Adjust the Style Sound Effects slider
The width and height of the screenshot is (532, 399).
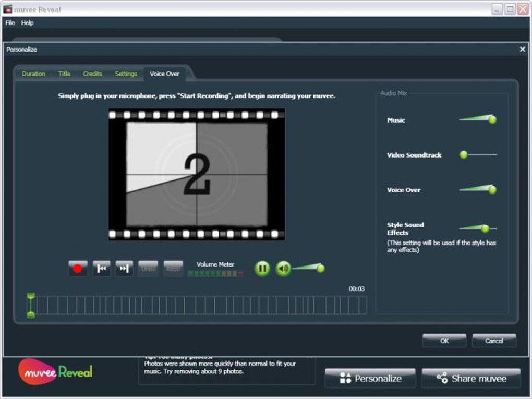tap(485, 228)
